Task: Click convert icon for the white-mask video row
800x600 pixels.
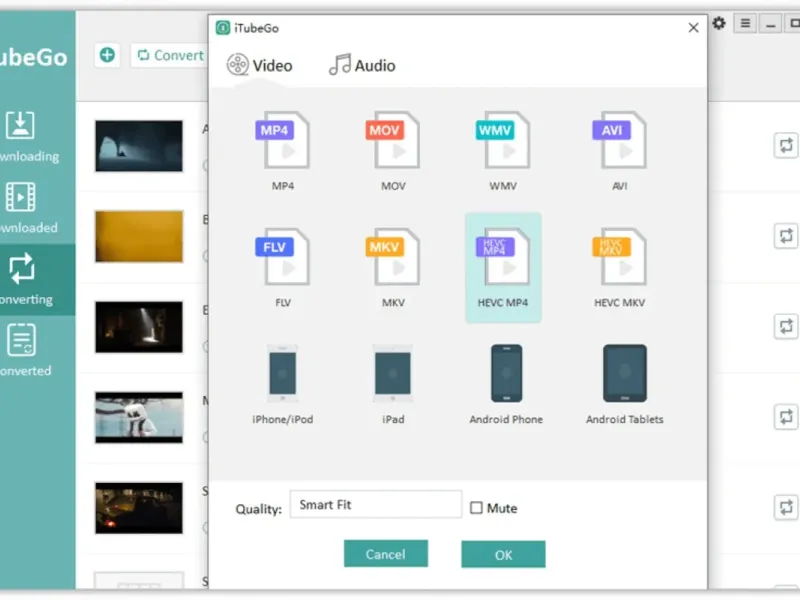Action: [786, 417]
